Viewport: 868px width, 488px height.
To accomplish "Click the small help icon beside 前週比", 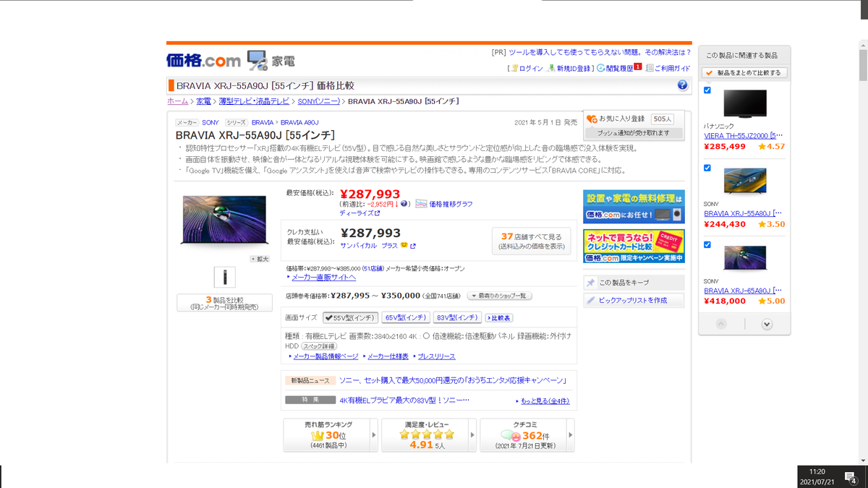I will 404,204.
